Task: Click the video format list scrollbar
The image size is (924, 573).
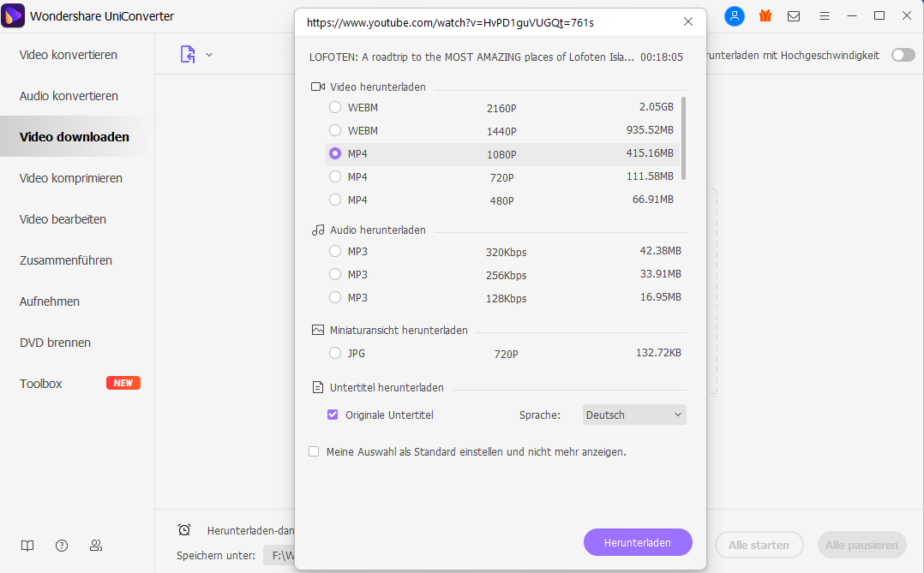Action: pyautogui.click(x=683, y=137)
